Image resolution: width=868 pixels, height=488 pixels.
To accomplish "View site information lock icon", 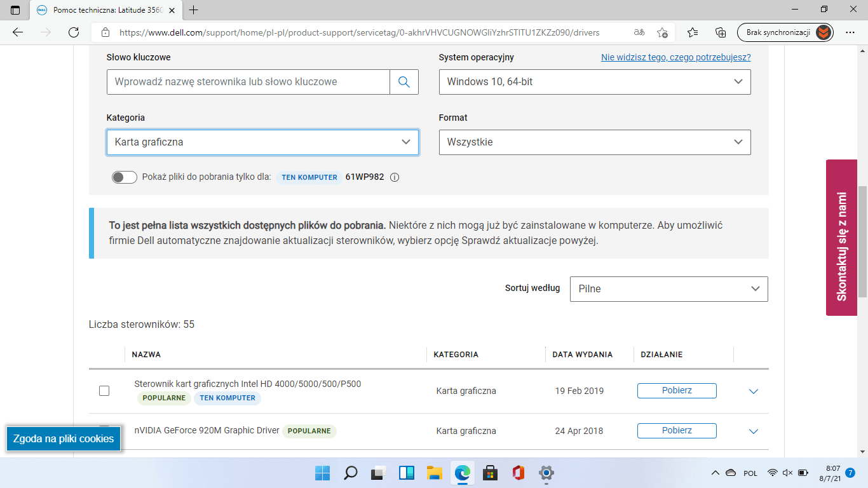I will [x=105, y=32].
